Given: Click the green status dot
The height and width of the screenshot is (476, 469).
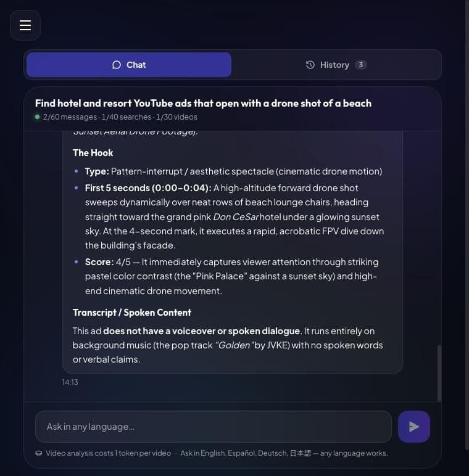Looking at the screenshot, I should 38,117.
